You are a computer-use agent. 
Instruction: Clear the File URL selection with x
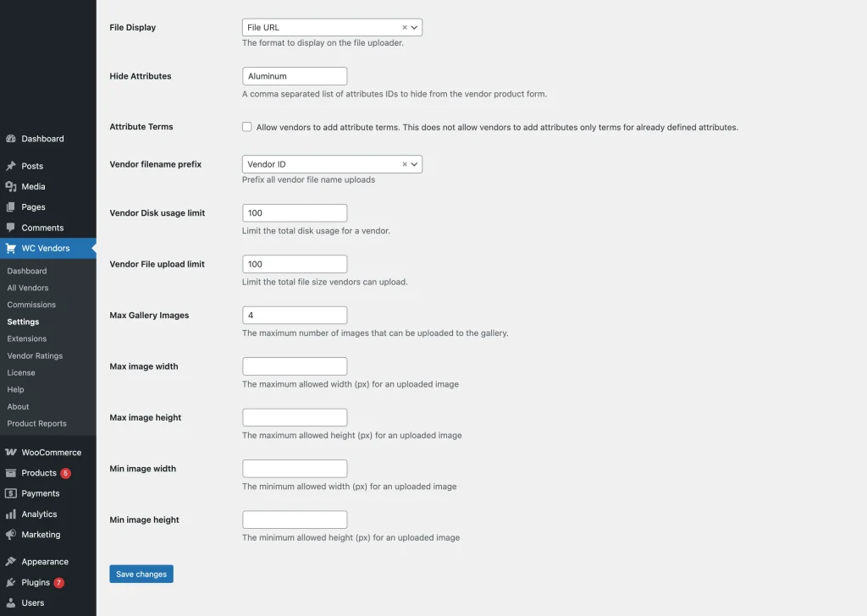point(404,27)
